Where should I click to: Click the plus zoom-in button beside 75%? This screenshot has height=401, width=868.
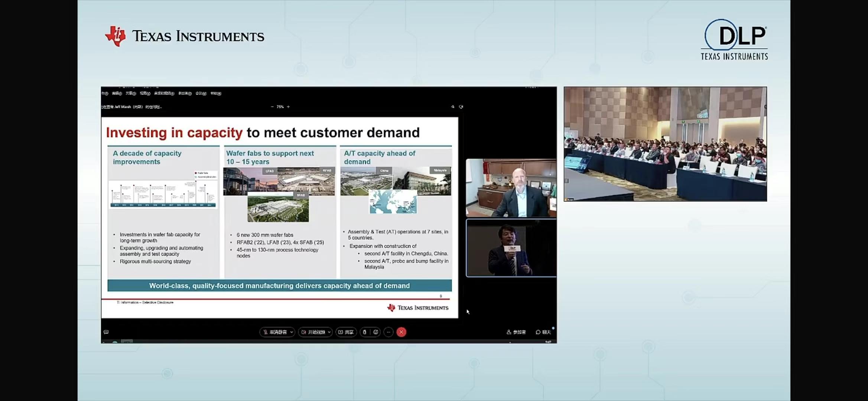pyautogui.click(x=288, y=107)
